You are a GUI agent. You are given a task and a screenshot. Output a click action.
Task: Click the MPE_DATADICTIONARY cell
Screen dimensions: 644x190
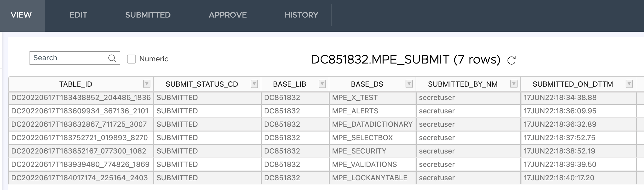coord(372,125)
